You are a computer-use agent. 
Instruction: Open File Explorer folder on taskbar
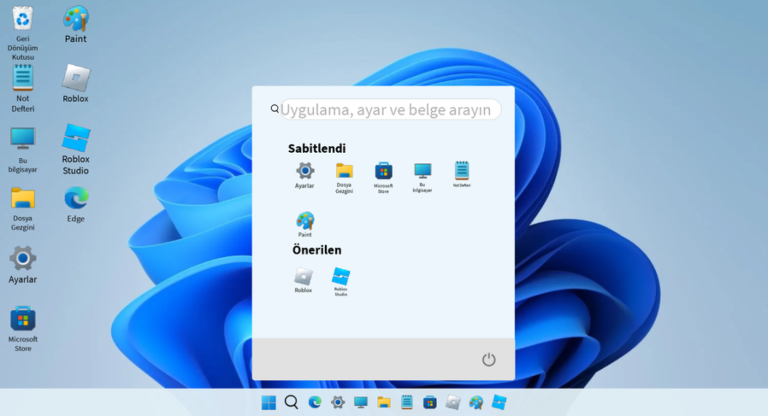(x=384, y=403)
